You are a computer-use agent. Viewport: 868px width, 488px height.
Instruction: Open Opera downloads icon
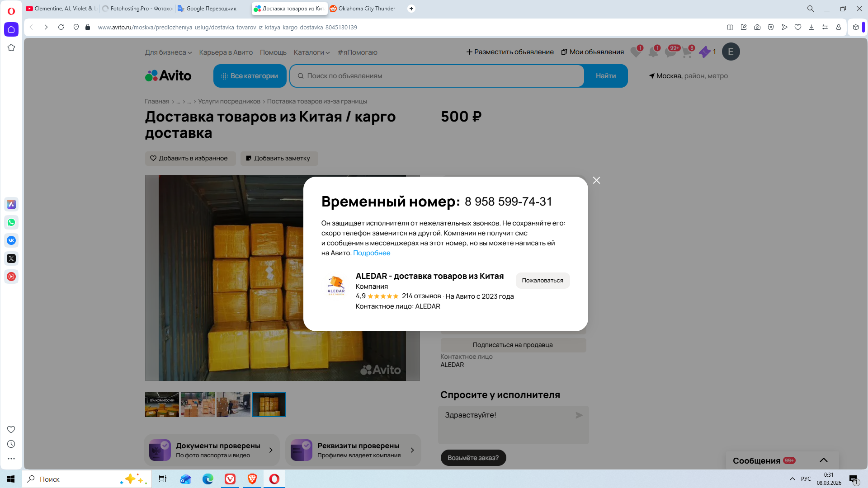(x=811, y=27)
